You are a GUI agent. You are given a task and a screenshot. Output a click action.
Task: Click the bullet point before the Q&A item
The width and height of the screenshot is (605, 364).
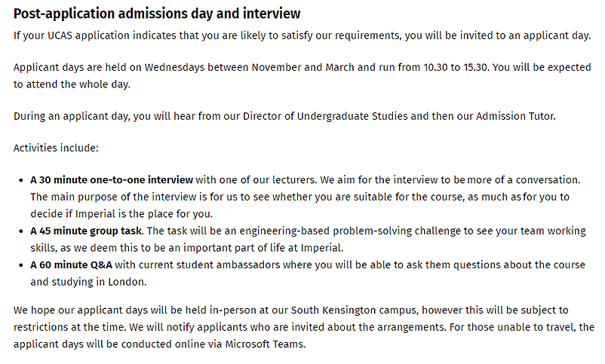click(20, 266)
